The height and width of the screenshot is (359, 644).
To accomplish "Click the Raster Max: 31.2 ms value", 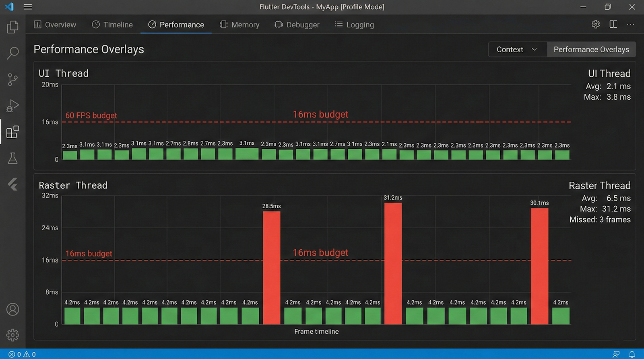I will 605,209.
